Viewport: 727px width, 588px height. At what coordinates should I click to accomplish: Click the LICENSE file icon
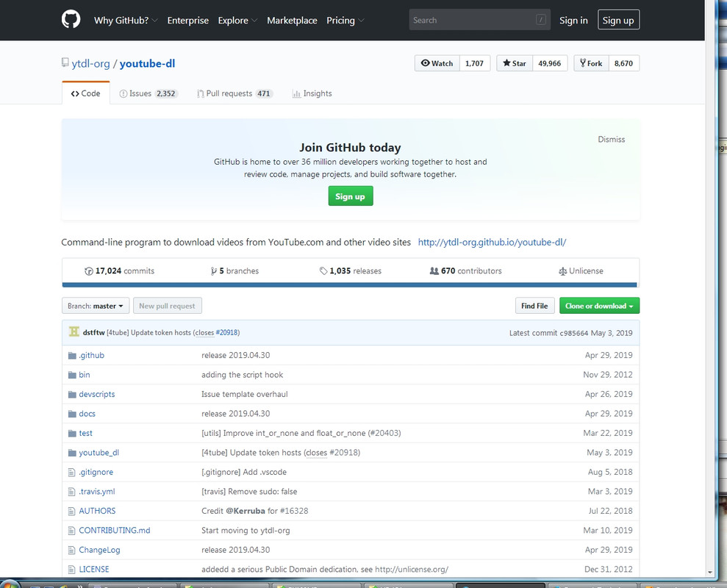(71, 570)
